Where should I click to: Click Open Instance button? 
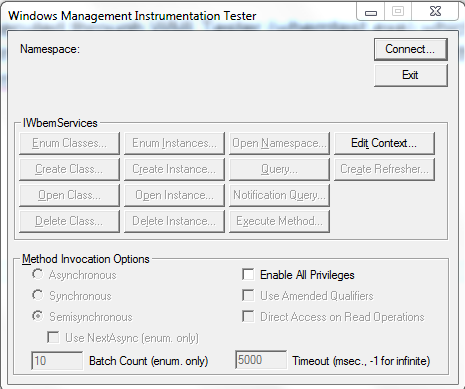click(x=174, y=195)
